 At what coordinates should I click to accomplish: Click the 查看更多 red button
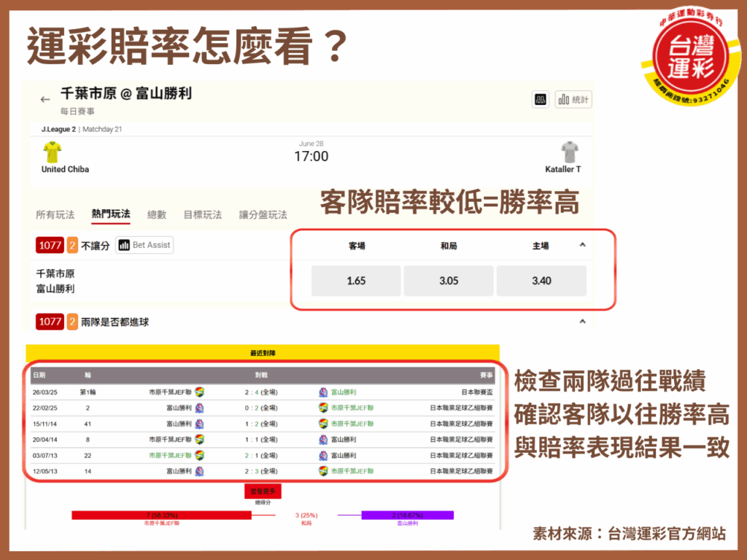coord(263,491)
